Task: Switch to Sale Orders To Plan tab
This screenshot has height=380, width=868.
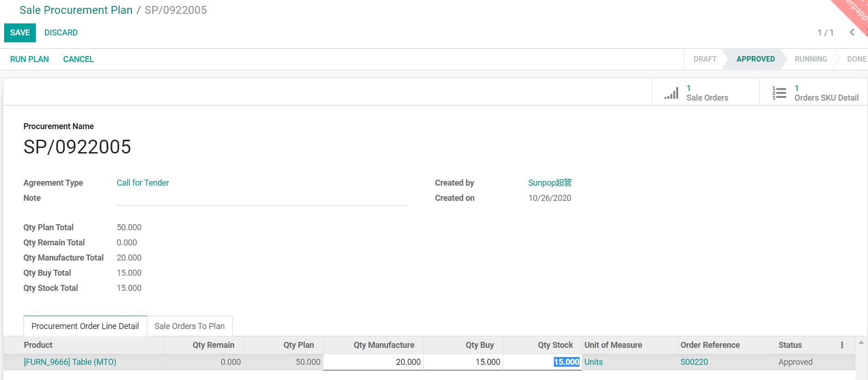Action: 190,326
